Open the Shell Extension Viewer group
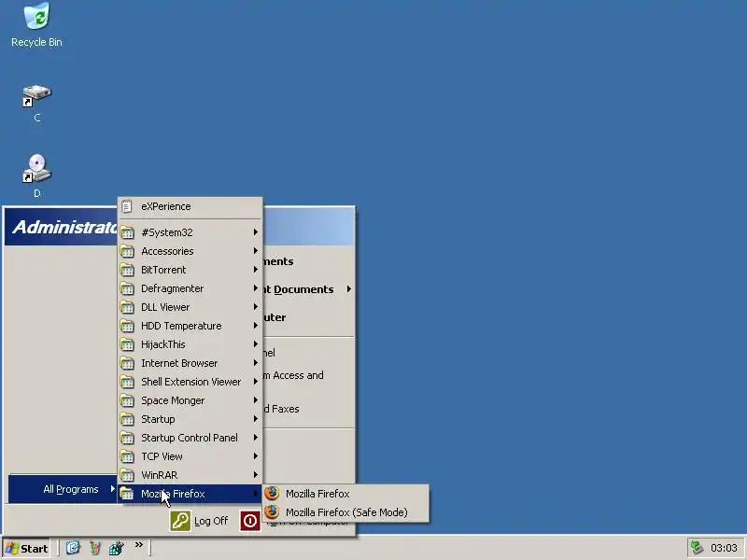This screenshot has height=560, width=747. 190,382
